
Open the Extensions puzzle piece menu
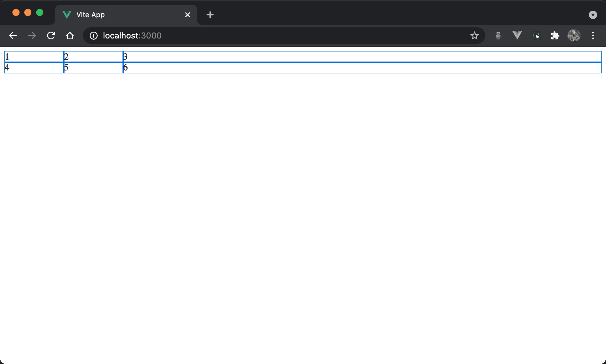click(x=555, y=36)
